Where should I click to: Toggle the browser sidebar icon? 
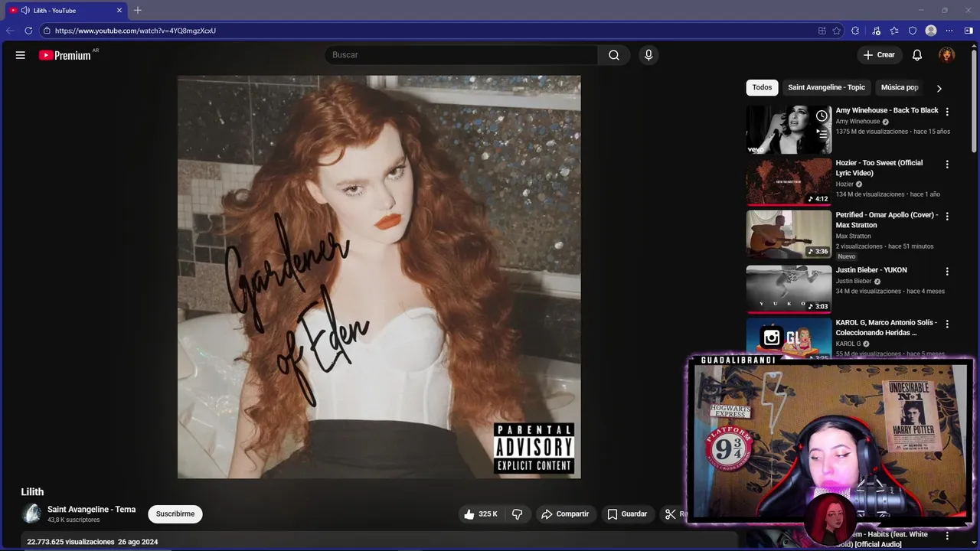click(x=969, y=31)
